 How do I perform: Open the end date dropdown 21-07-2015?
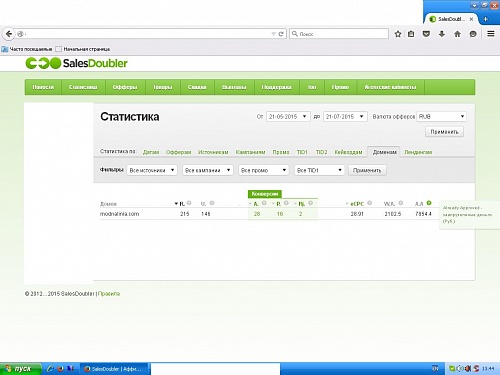tap(345, 116)
